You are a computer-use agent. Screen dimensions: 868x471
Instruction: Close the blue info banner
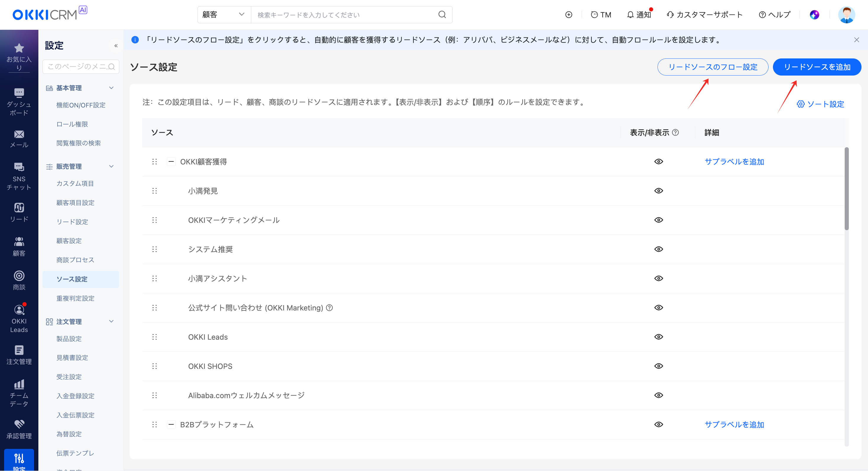tap(856, 40)
